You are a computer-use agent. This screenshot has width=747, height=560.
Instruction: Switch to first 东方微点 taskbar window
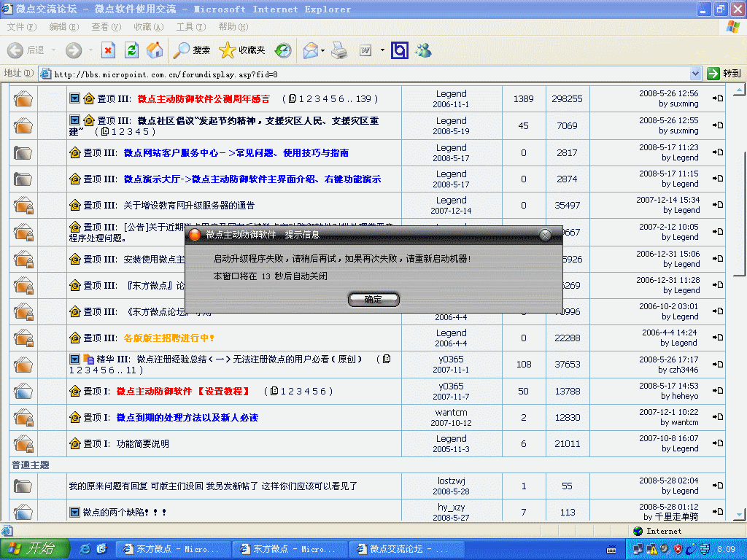pyautogui.click(x=174, y=549)
